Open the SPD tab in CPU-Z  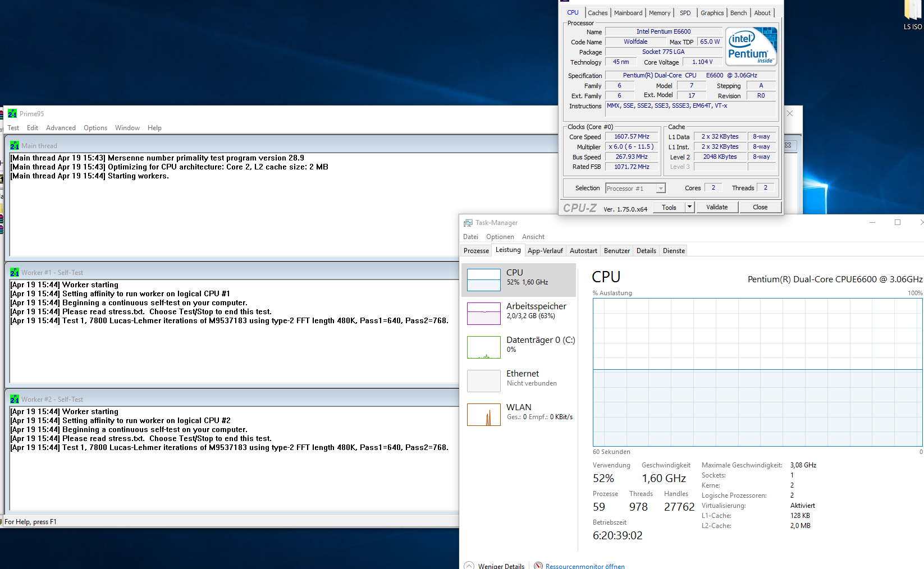pyautogui.click(x=685, y=13)
